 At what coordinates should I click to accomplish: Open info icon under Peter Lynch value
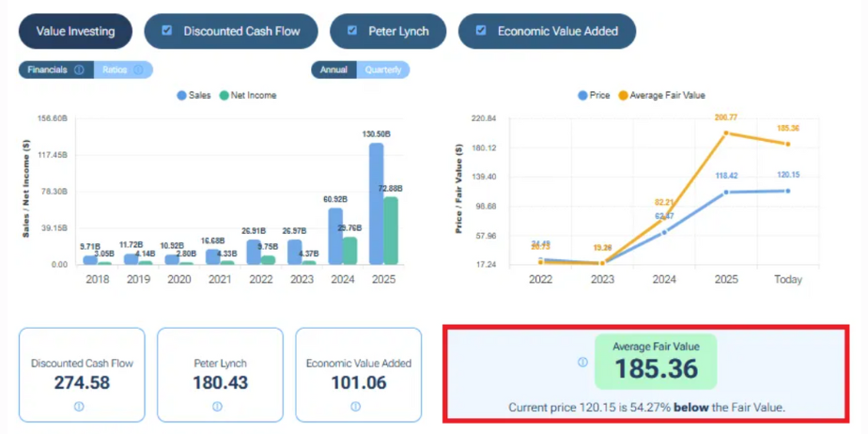click(217, 407)
